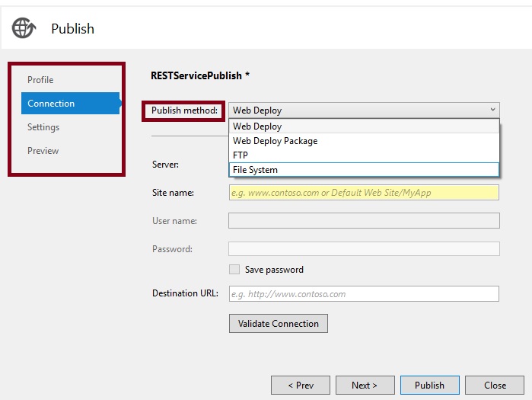Switch to the Connection tab
The height and width of the screenshot is (400, 532).
(x=51, y=104)
